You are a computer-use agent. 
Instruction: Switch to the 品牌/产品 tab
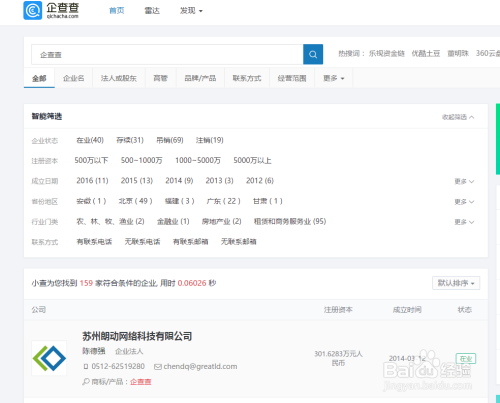200,78
